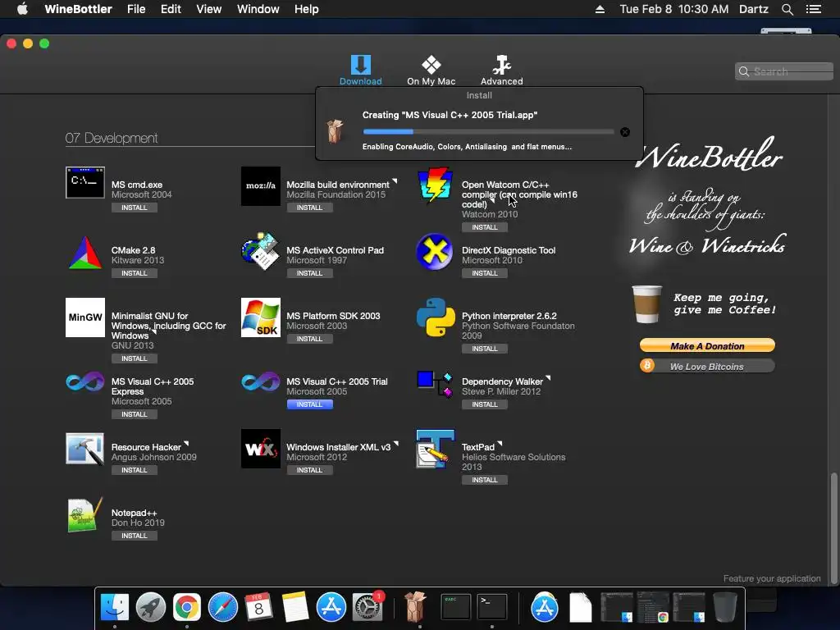Viewport: 840px width, 630px height.
Task: Click the Dependency Walker icon
Action: click(x=436, y=385)
